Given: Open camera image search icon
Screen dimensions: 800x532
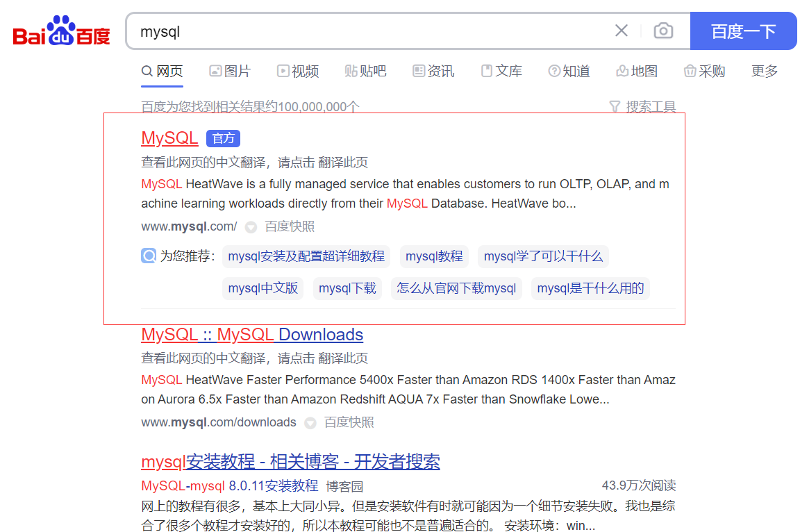Looking at the screenshot, I should click(662, 31).
